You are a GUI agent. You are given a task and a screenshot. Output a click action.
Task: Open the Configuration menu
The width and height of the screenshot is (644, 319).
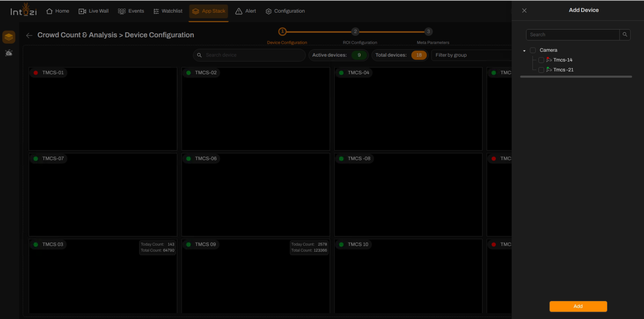(285, 11)
